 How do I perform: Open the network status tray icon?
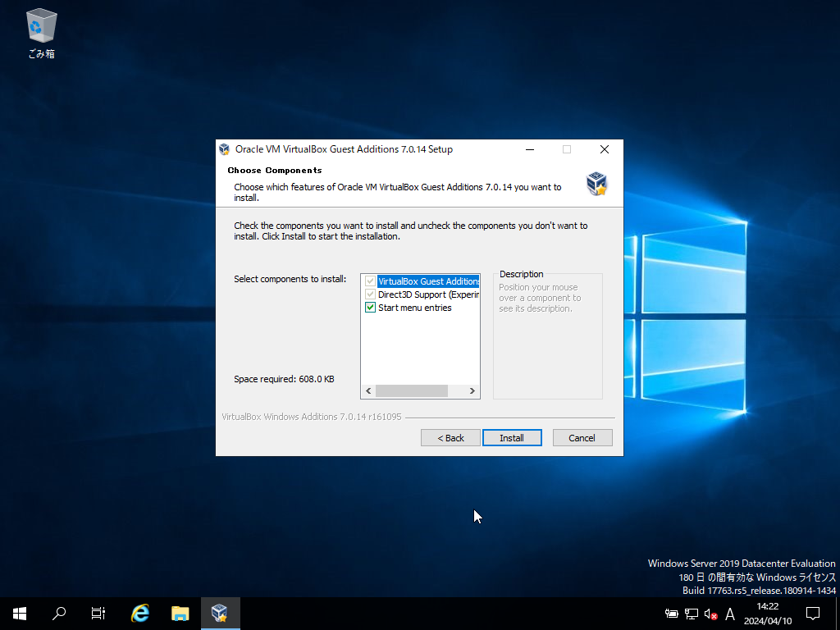[x=691, y=614]
